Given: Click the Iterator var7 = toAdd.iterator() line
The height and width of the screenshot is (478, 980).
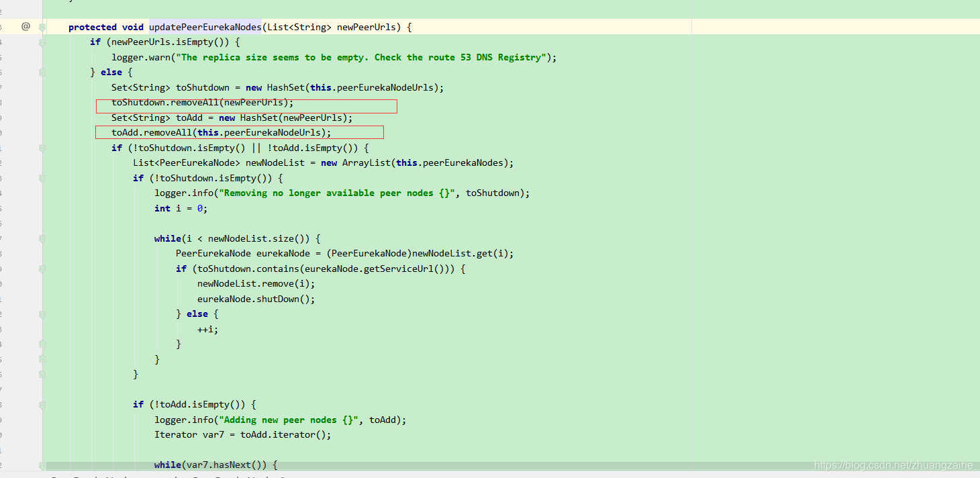Looking at the screenshot, I should click(x=243, y=435).
